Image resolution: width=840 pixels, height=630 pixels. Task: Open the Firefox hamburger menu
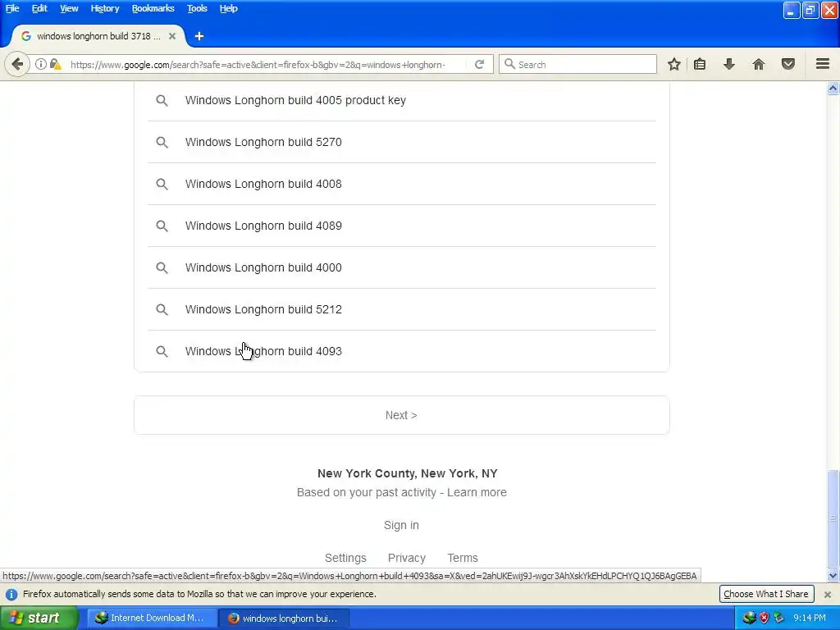coord(823,64)
